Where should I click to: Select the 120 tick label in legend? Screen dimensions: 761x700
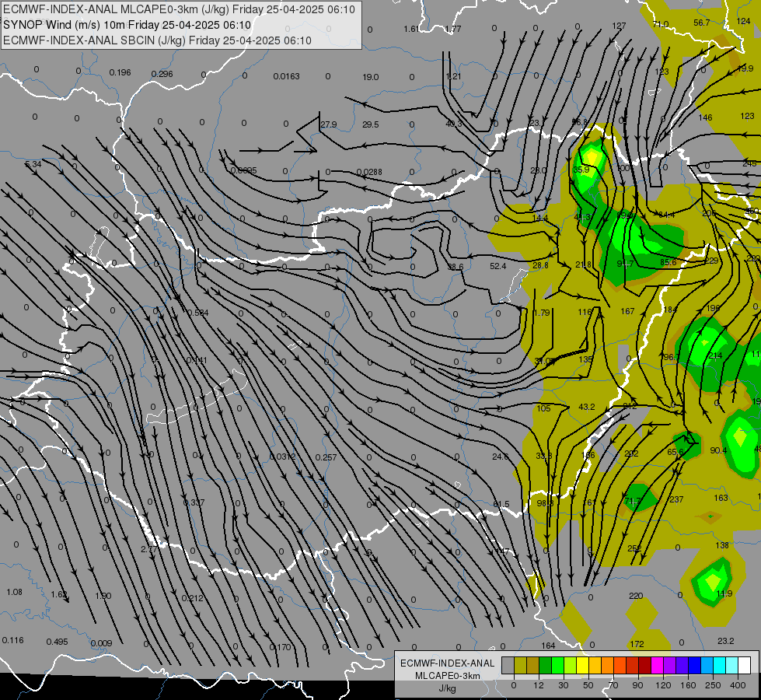point(664,685)
